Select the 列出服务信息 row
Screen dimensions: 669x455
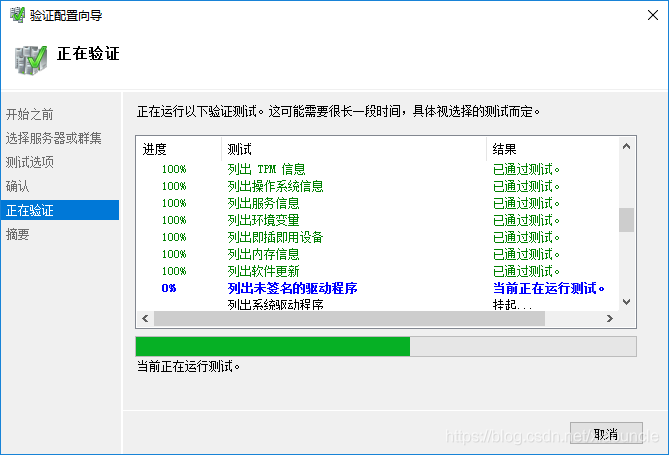coord(378,203)
